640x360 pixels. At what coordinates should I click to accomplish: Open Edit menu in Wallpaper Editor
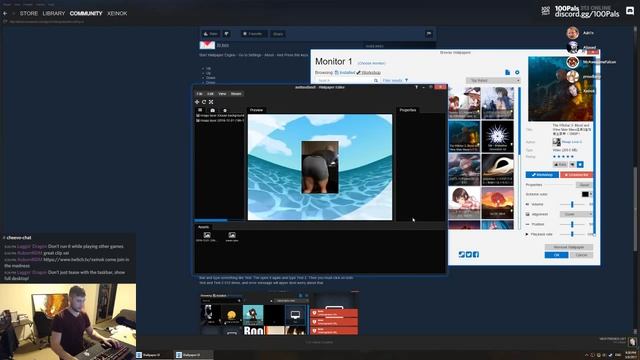click(x=210, y=94)
